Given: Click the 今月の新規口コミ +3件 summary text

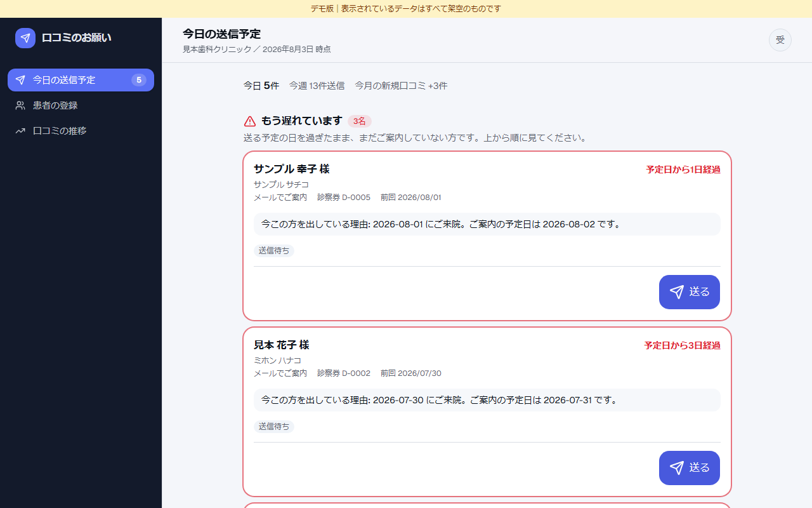Looking at the screenshot, I should 402,86.
